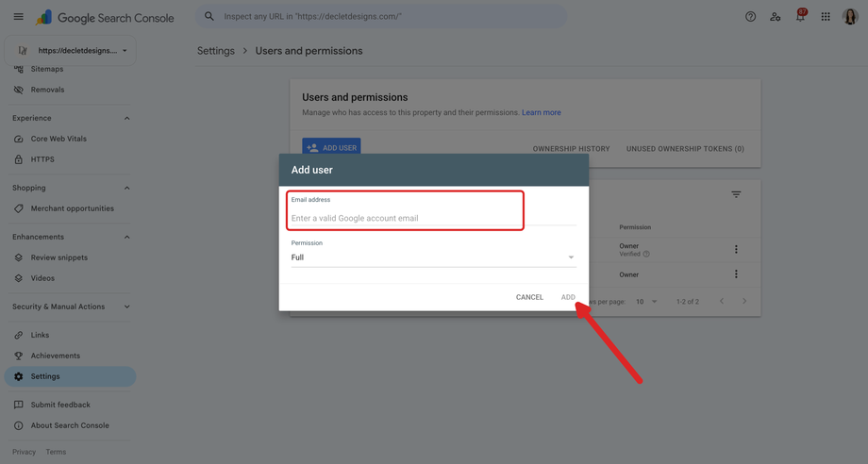Open the notifications bell
This screenshot has width=868, height=464.
[800, 16]
